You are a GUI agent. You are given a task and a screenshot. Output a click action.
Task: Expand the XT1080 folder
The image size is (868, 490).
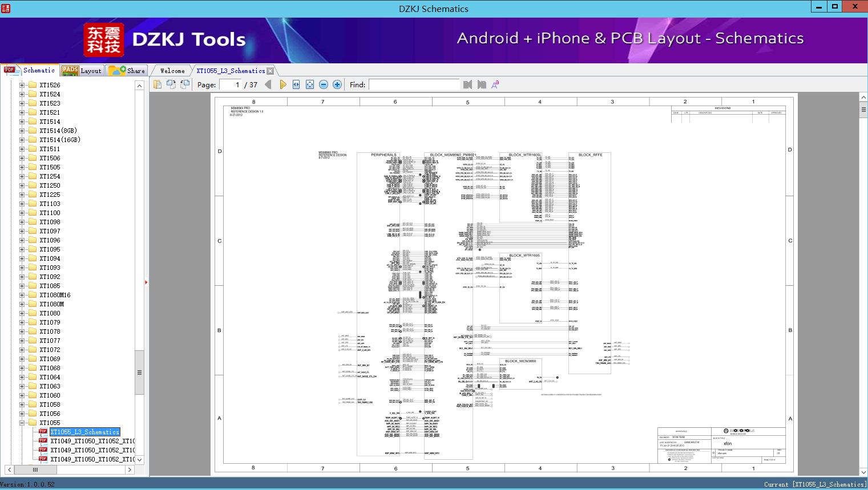click(x=22, y=313)
